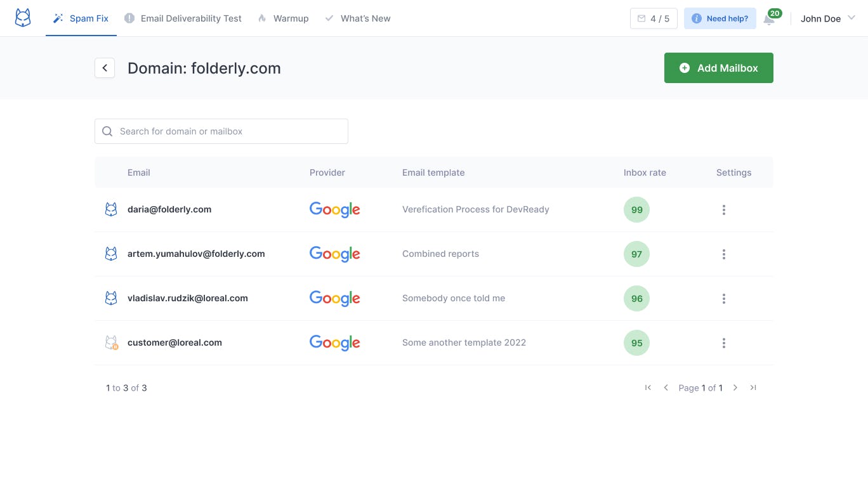
Task: Open settings menu for daria@folderly.com
Action: click(x=724, y=209)
